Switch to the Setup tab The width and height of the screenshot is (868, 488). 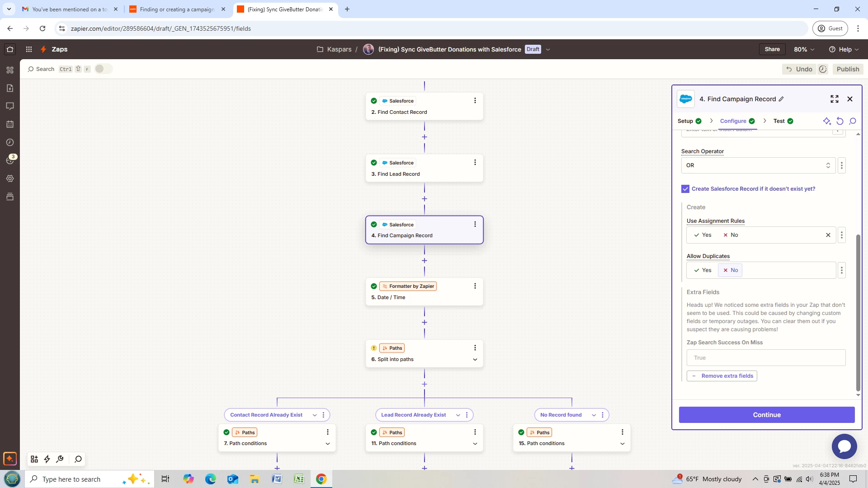(x=685, y=121)
